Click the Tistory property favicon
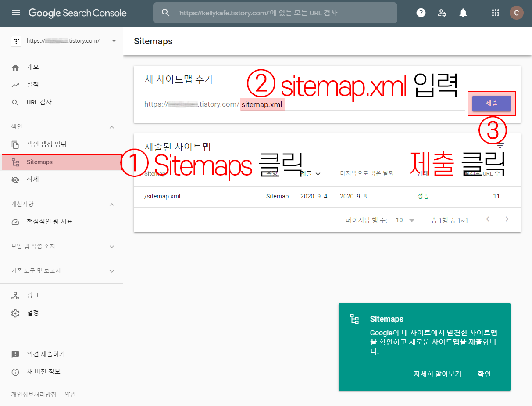The width and height of the screenshot is (532, 406). click(x=16, y=41)
